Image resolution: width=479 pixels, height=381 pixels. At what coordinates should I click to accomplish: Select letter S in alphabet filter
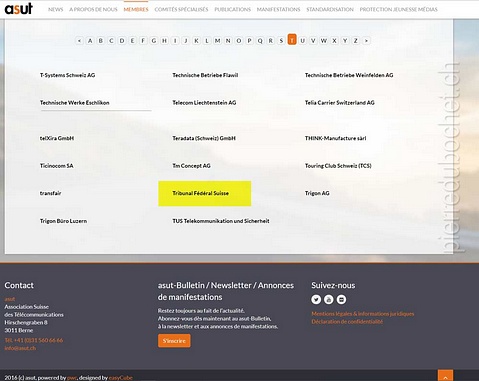click(x=281, y=41)
